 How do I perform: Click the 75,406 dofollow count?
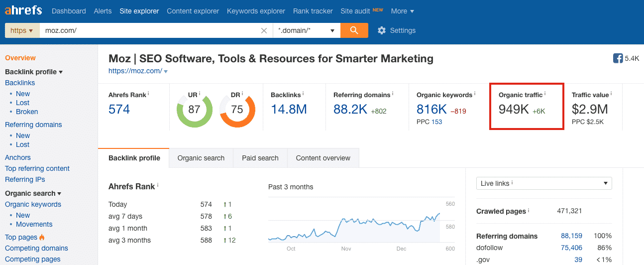(x=571, y=248)
